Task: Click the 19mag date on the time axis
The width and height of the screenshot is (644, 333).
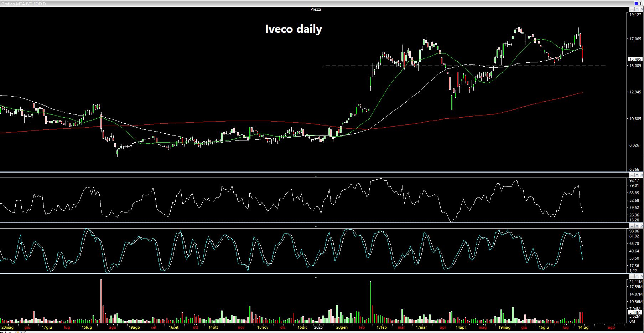Action: pos(504,327)
